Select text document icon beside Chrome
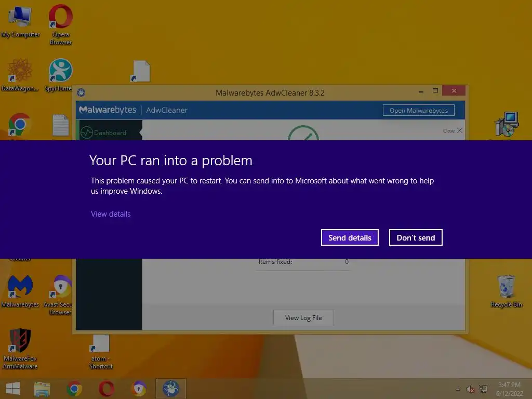Viewport: 532px width, 399px height. click(61, 125)
